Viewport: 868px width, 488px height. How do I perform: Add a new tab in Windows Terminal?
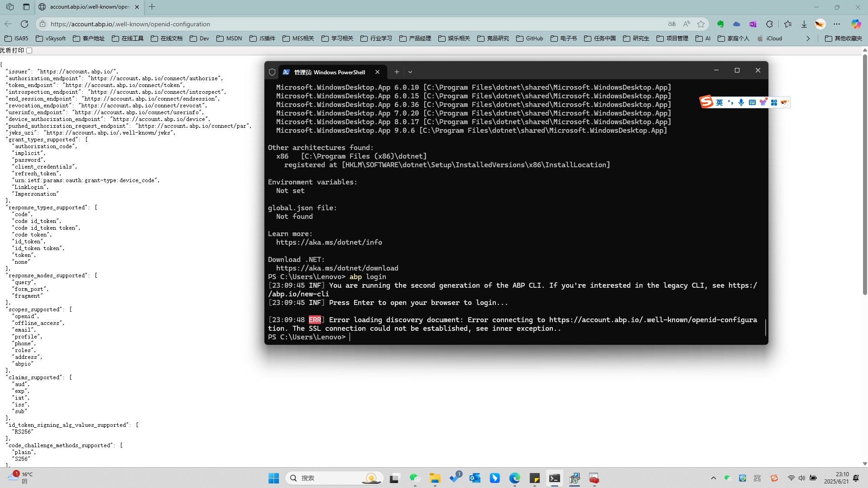pos(397,72)
